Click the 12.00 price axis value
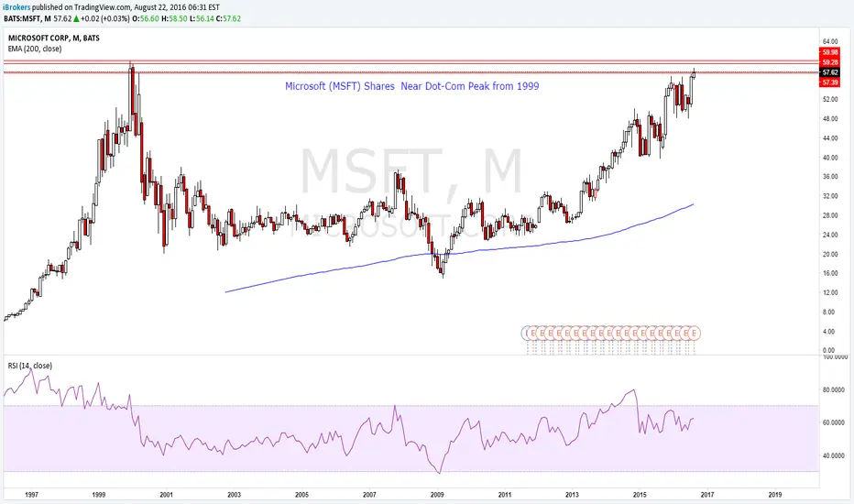 pyautogui.click(x=830, y=292)
